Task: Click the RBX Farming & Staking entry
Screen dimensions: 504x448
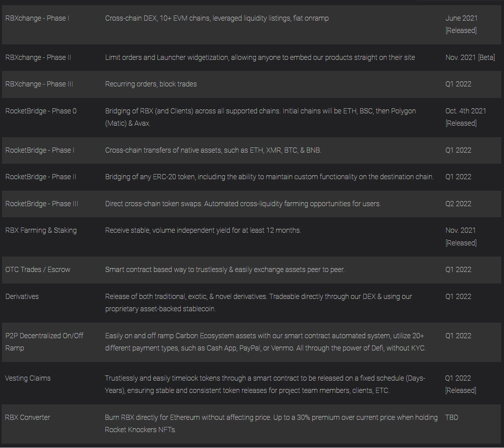Action: (x=41, y=230)
